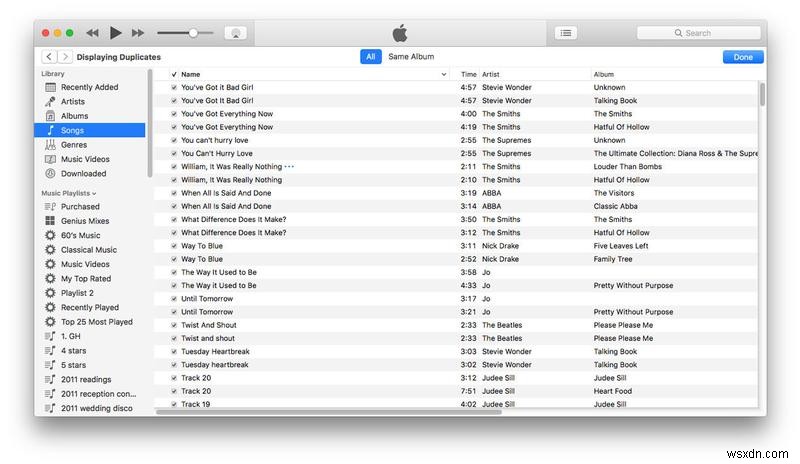800x464 pixels.
Task: Click the horizontal scrollbar under song list
Action: tap(329, 412)
